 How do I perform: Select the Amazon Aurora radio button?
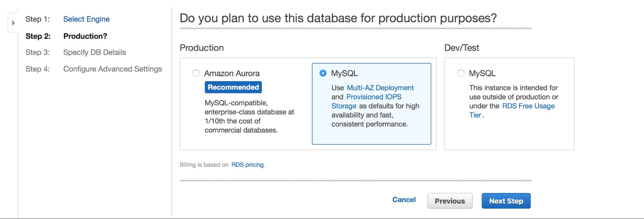196,73
